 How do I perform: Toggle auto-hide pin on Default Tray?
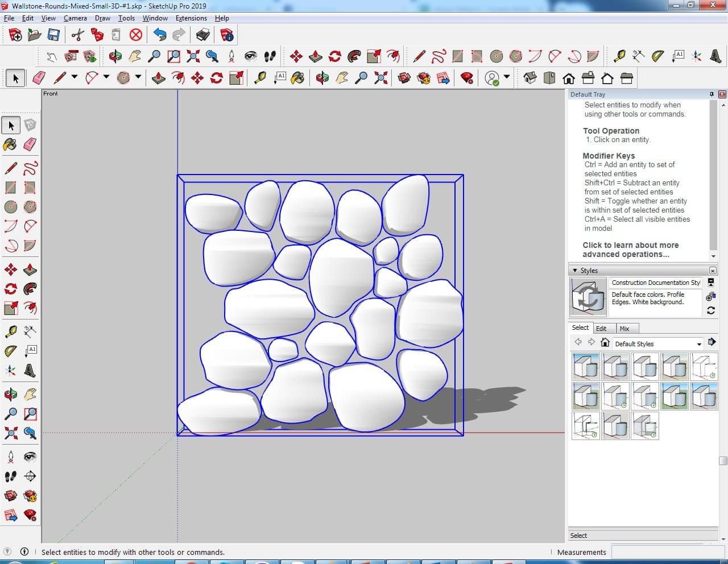click(x=712, y=94)
